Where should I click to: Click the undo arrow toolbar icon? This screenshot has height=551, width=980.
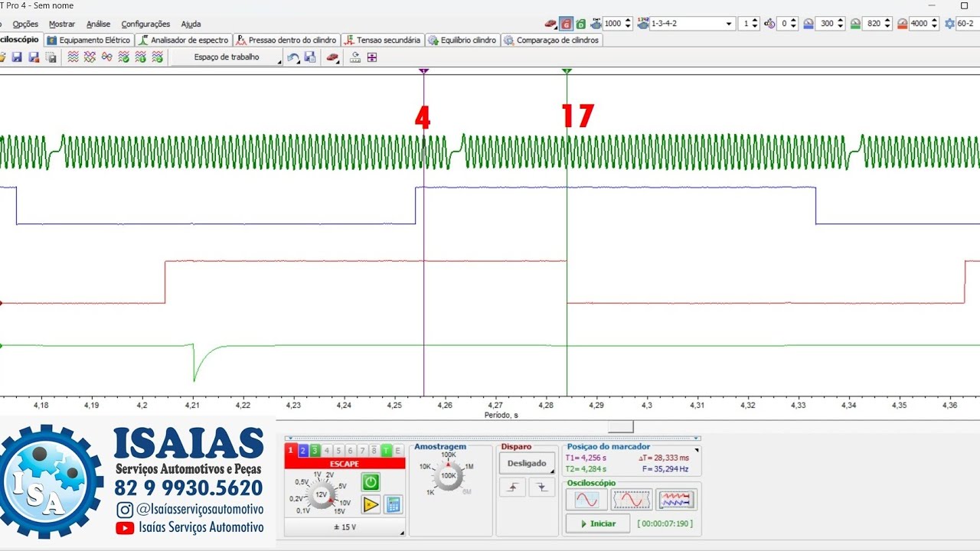point(293,57)
